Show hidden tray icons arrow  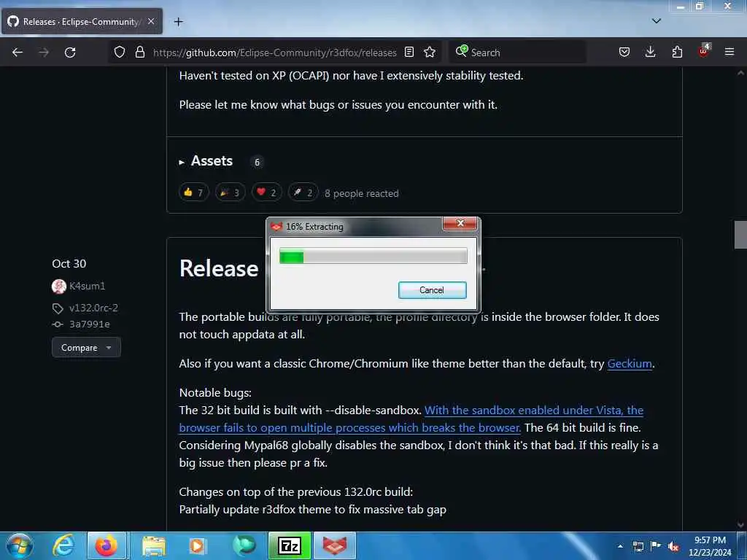620,546
